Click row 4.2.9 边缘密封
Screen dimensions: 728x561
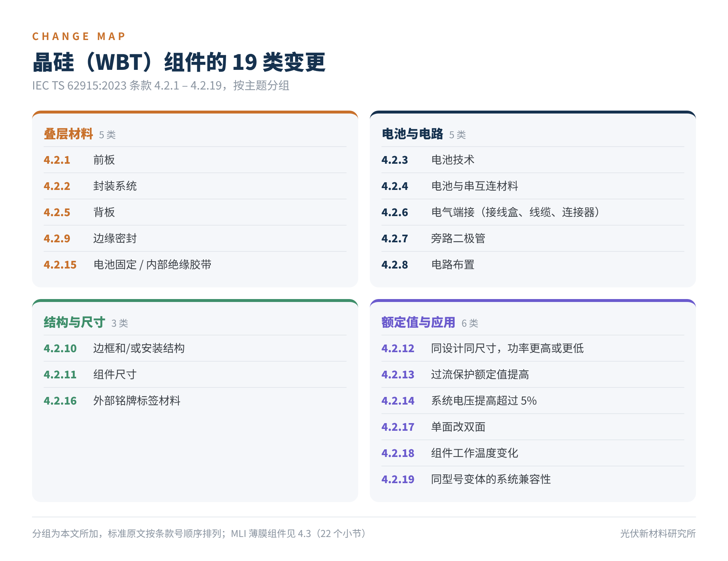tap(195, 238)
